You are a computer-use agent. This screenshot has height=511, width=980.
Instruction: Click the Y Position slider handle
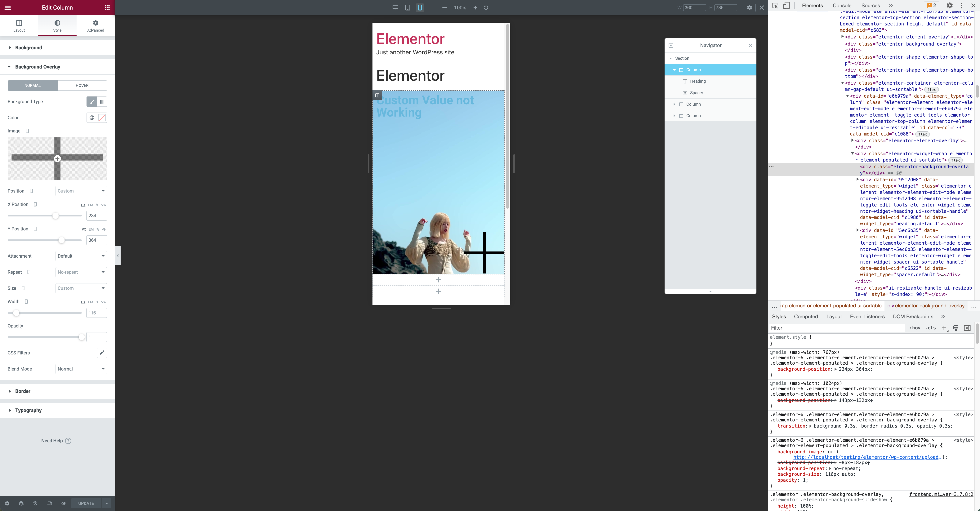point(62,240)
